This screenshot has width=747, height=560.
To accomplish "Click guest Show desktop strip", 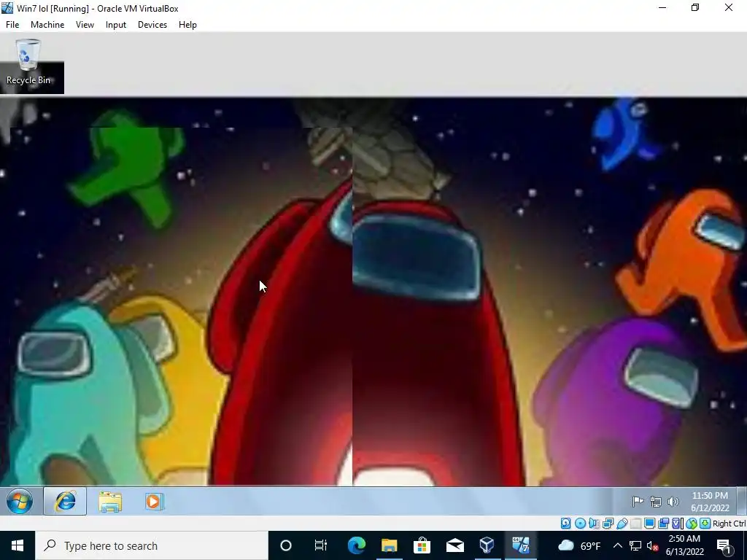I will tap(741, 501).
